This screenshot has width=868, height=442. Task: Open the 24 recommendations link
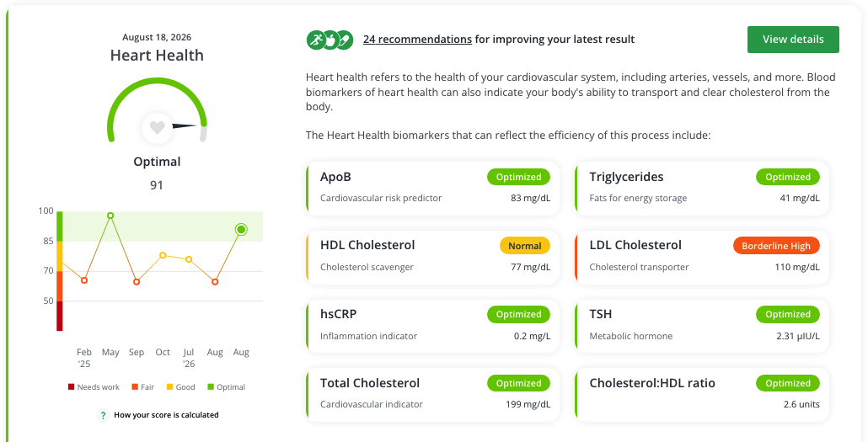(x=417, y=40)
